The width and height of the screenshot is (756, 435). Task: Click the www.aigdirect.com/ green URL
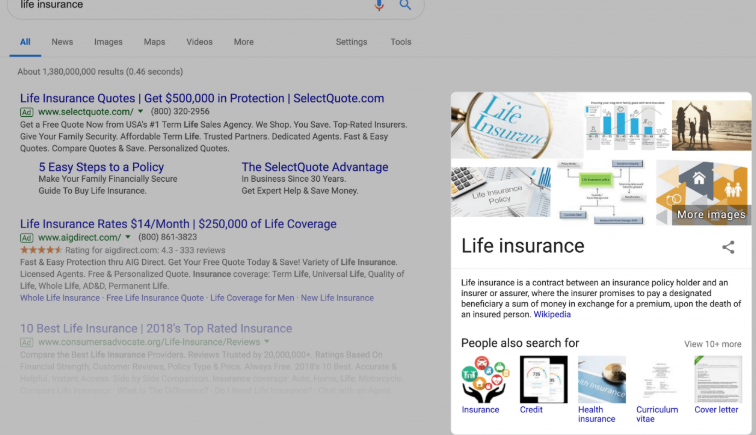coord(80,237)
